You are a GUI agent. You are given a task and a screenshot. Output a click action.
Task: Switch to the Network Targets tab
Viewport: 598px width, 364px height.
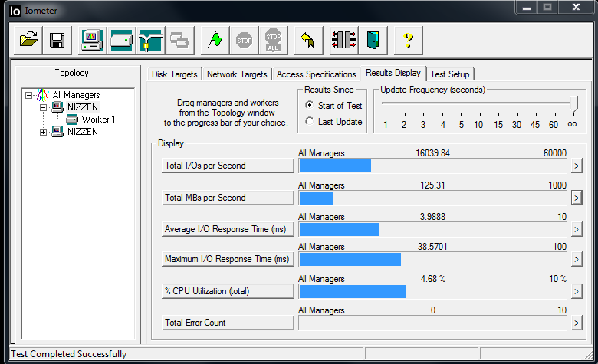point(237,74)
